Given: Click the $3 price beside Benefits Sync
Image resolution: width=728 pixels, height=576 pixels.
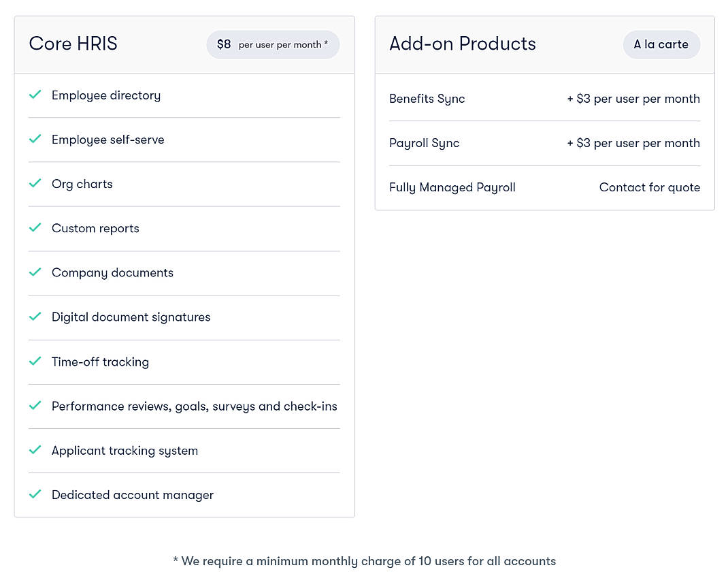Looking at the screenshot, I should point(633,99).
